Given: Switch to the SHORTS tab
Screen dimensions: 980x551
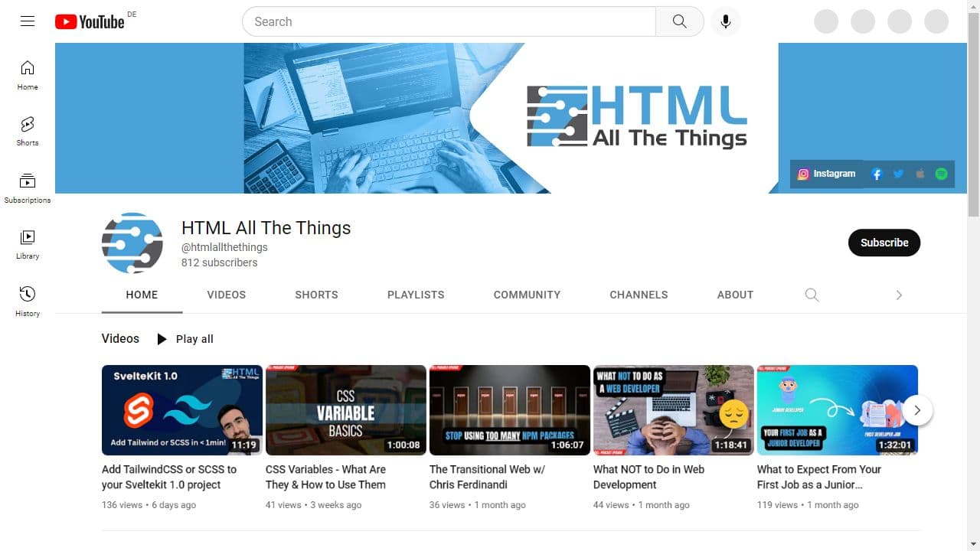Looking at the screenshot, I should [x=316, y=295].
